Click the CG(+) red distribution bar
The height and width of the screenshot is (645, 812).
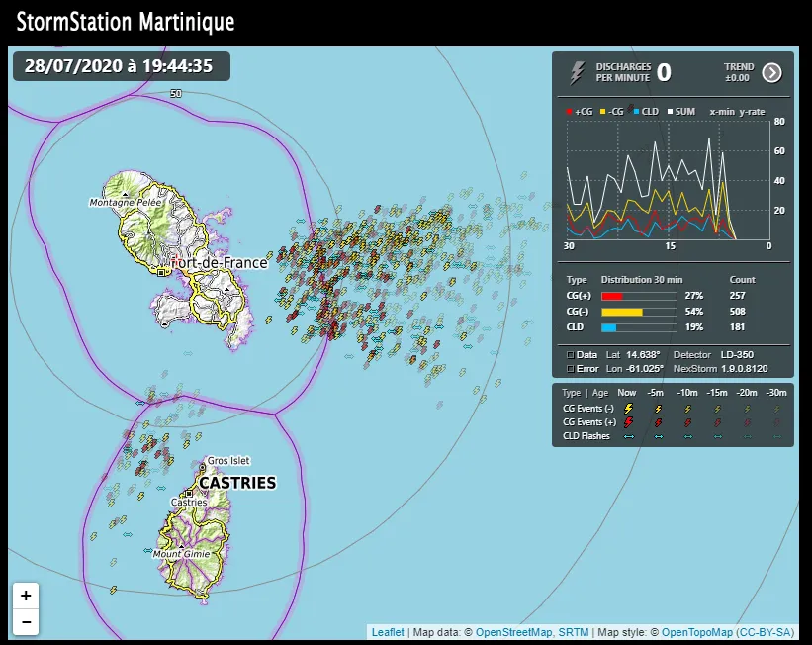tap(639, 297)
